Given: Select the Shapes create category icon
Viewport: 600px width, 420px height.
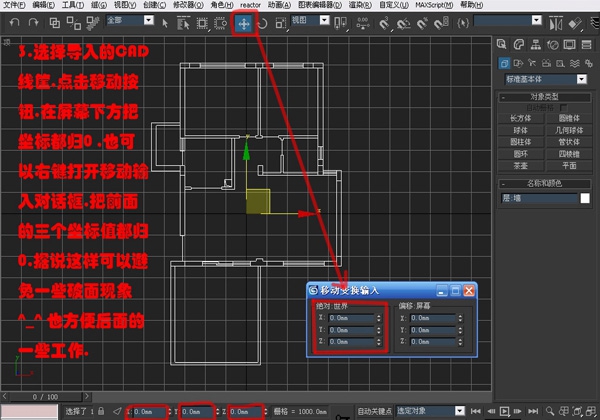Looking at the screenshot, I should [x=518, y=63].
